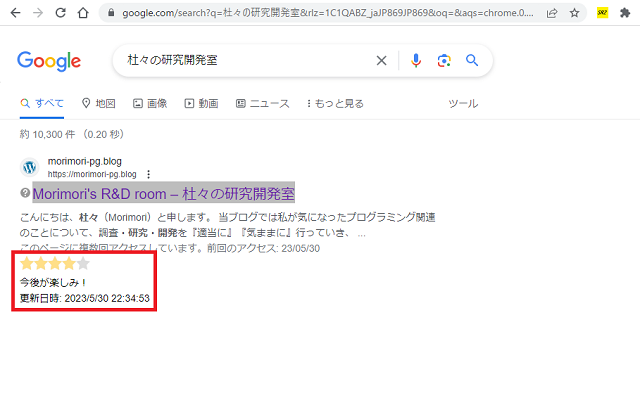Switch to the ニュース tab
This screenshot has height=400, width=640.
(262, 104)
